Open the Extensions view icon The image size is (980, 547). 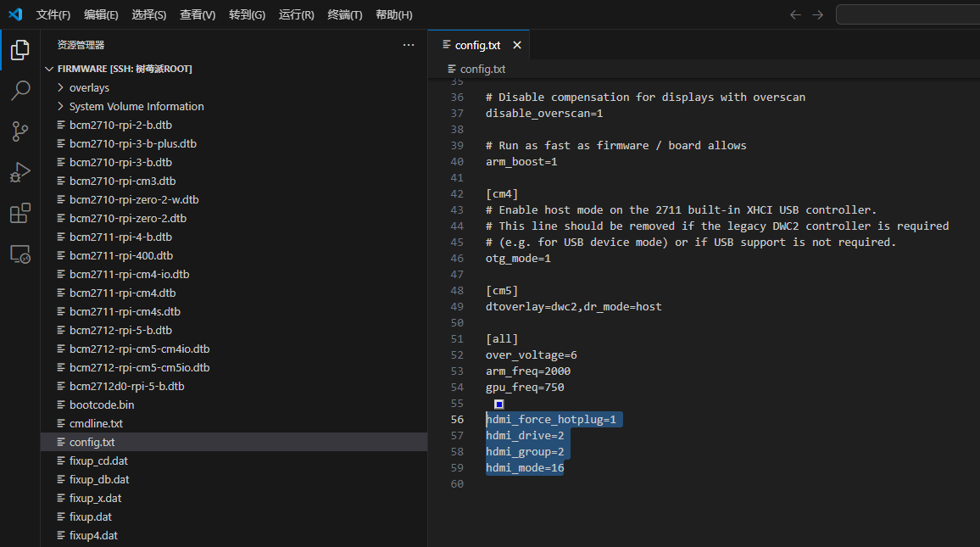[20, 213]
